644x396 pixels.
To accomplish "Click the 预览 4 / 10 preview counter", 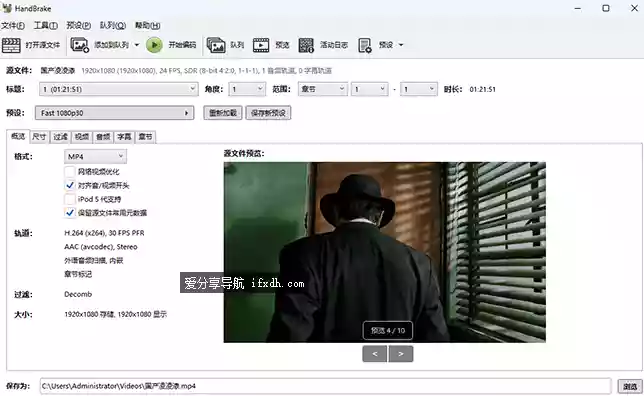I will 388,330.
